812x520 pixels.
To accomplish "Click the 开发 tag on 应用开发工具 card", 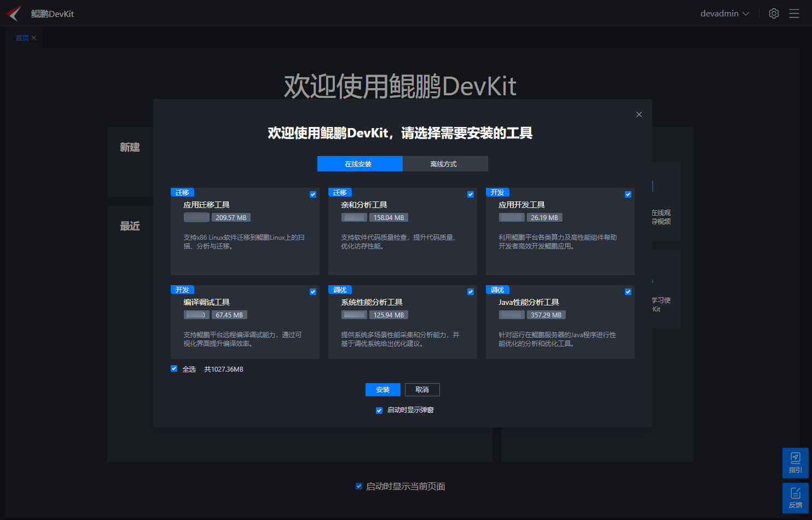I will point(497,193).
